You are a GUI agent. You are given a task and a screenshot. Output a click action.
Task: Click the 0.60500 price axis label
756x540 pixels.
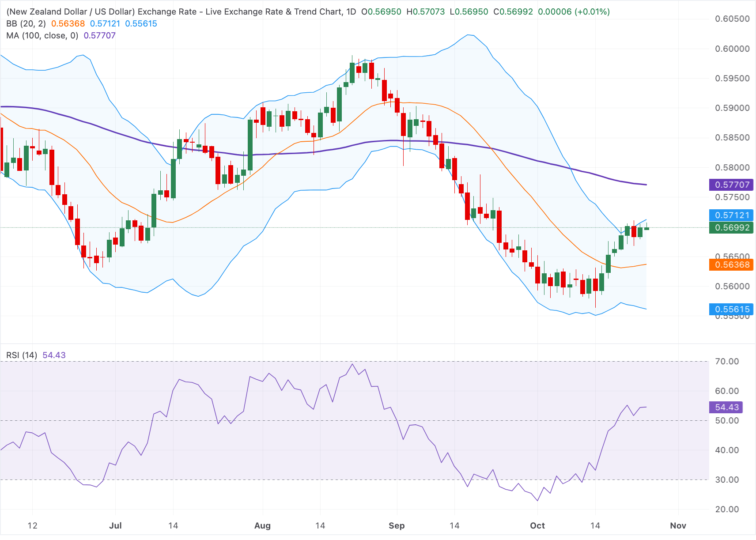(x=732, y=19)
